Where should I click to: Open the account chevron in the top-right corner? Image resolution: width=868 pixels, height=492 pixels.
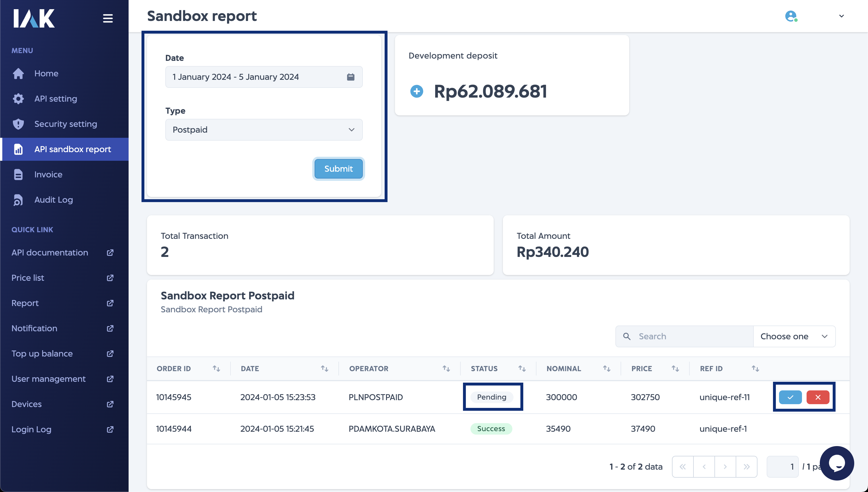(x=841, y=16)
